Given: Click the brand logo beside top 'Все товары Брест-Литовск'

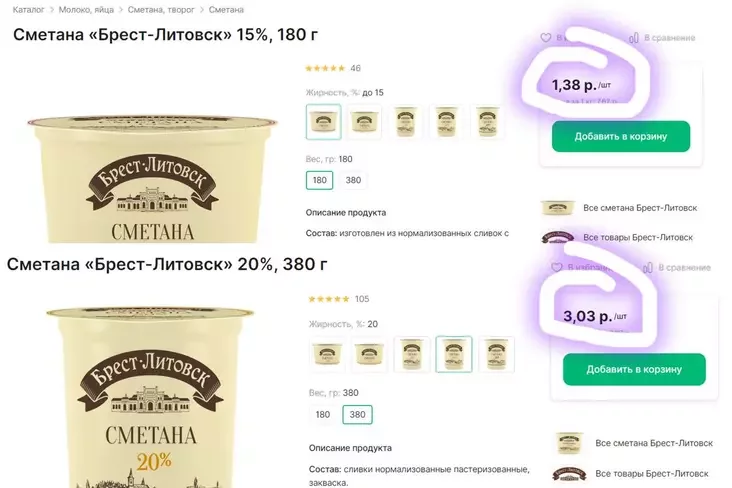Looking at the screenshot, I should (x=557, y=238).
